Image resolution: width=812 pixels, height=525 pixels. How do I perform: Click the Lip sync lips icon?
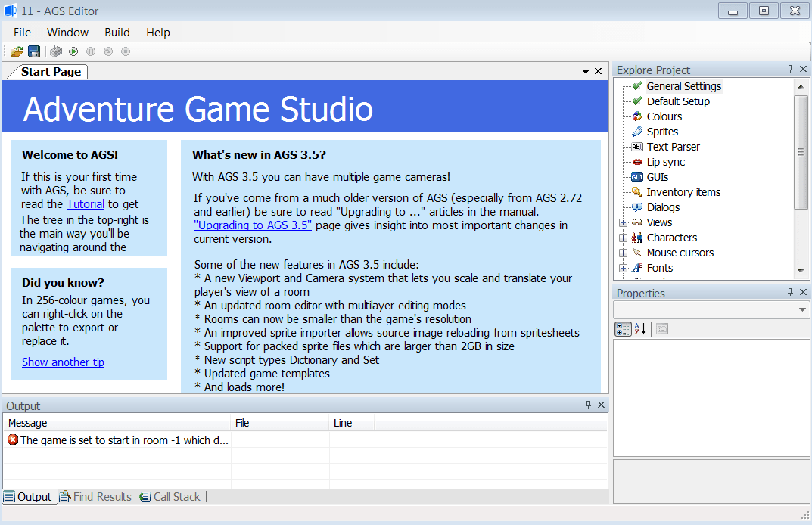point(637,162)
